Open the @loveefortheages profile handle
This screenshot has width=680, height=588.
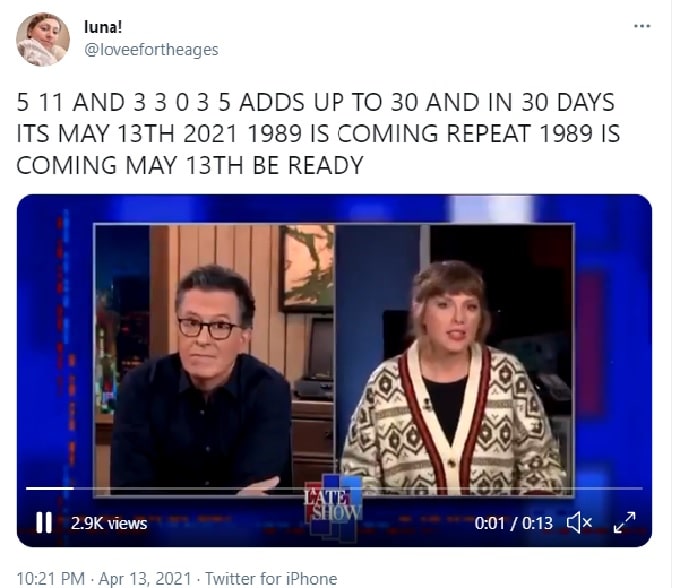point(151,50)
